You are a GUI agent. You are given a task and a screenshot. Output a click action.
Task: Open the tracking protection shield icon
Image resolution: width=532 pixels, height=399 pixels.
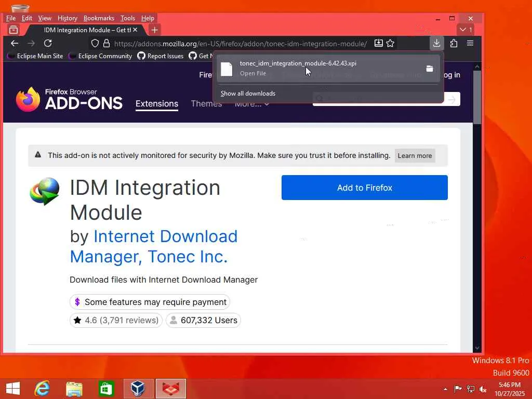click(x=95, y=44)
